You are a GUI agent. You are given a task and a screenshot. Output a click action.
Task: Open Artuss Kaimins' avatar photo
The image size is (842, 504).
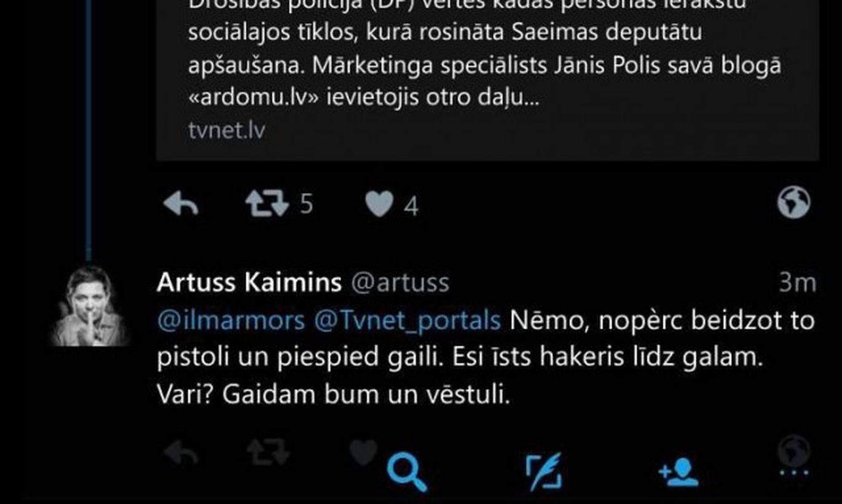pos(90,305)
